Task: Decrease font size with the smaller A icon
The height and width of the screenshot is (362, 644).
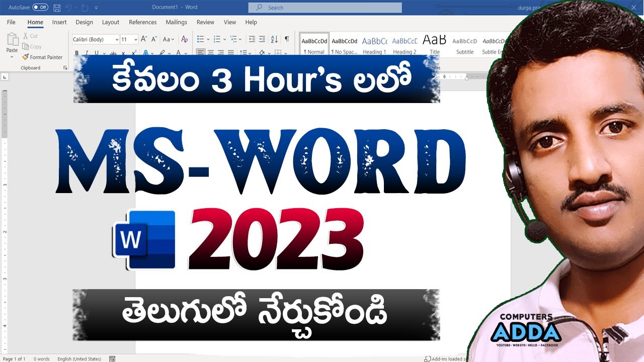Action: (x=153, y=39)
